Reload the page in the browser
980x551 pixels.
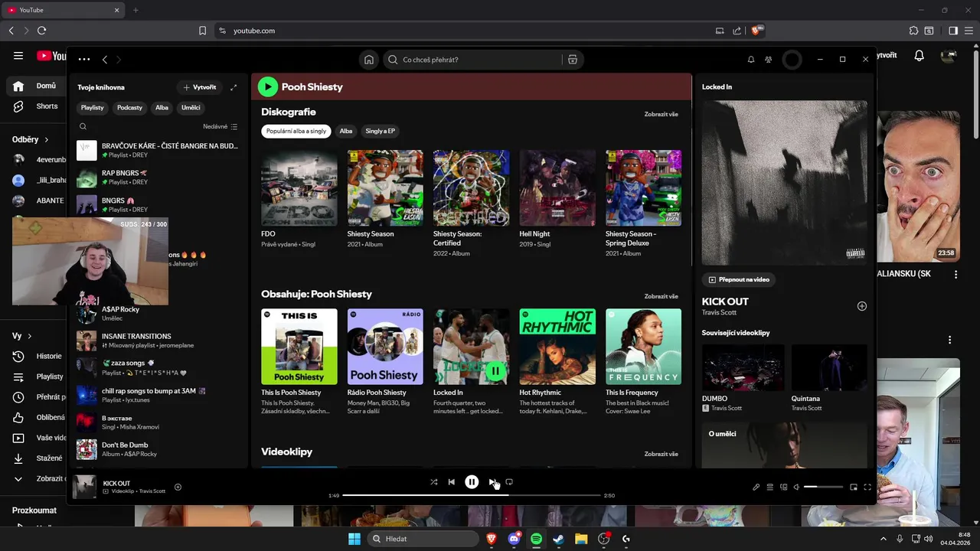(x=41, y=31)
